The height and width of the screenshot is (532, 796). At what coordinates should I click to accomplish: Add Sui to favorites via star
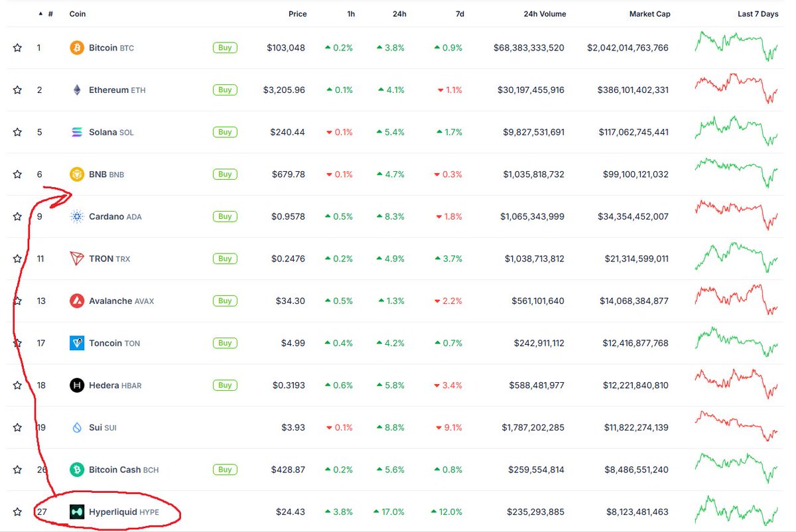17,427
